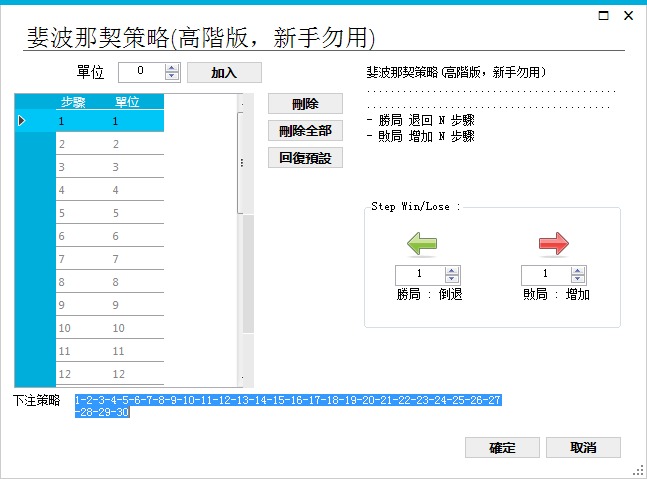The width and height of the screenshot is (647, 479).
Task: Click 回復預設 to restore defaults
Action: coord(305,157)
